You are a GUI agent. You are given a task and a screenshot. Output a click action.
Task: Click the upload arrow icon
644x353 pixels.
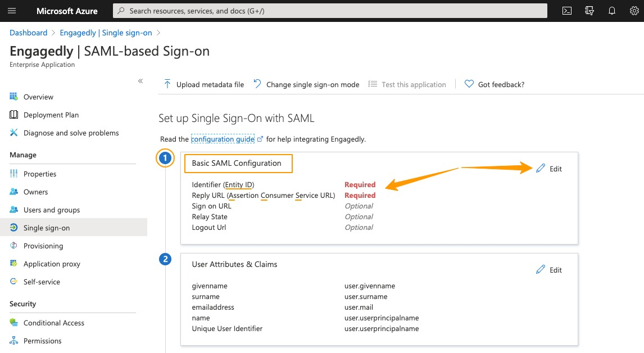[167, 84]
